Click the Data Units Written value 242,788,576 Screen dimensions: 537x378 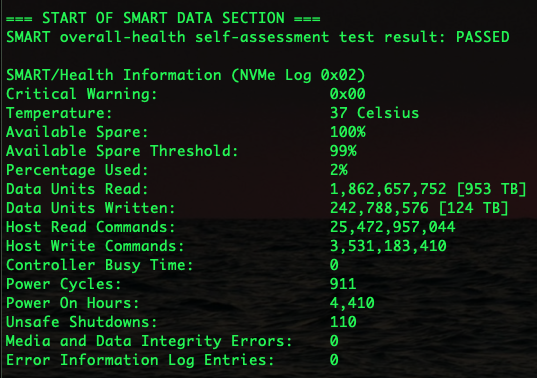379,208
